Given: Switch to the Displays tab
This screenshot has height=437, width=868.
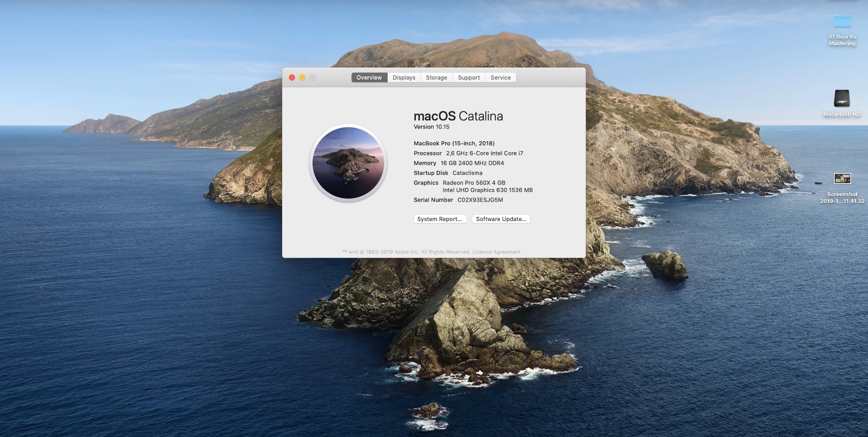Looking at the screenshot, I should [404, 78].
